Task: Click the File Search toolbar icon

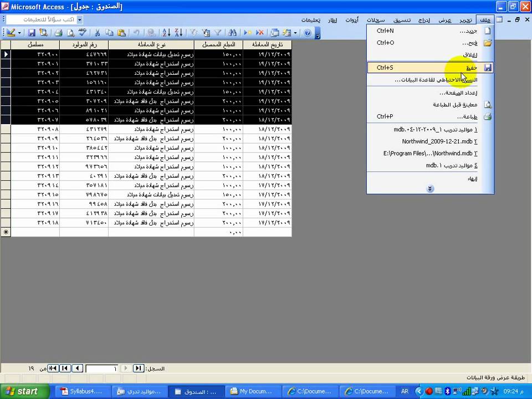Action: point(43,33)
